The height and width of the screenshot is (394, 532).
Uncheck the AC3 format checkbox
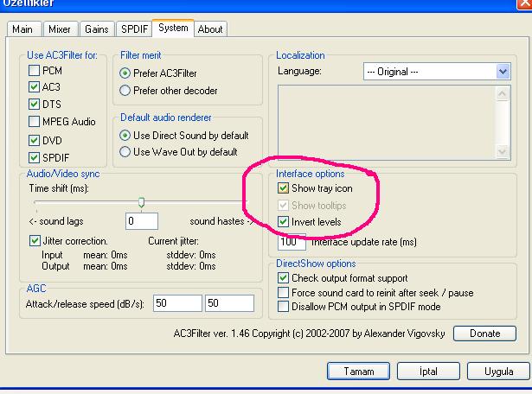coord(35,87)
